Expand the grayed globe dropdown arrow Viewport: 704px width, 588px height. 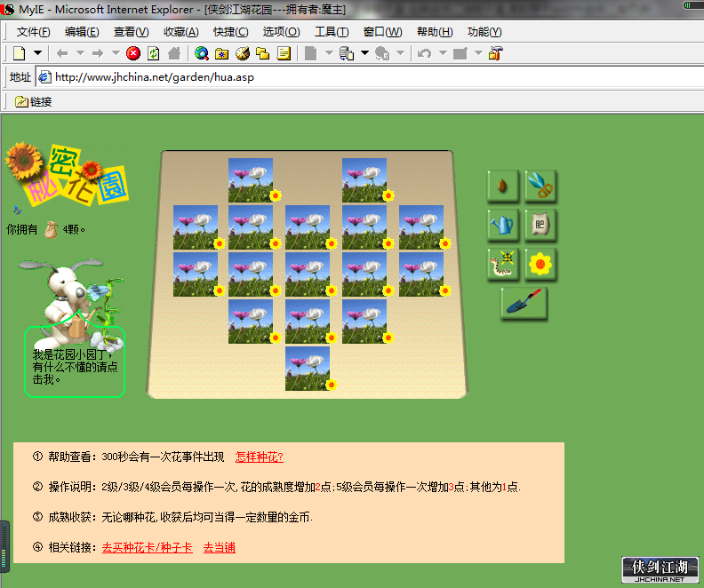[x=401, y=53]
